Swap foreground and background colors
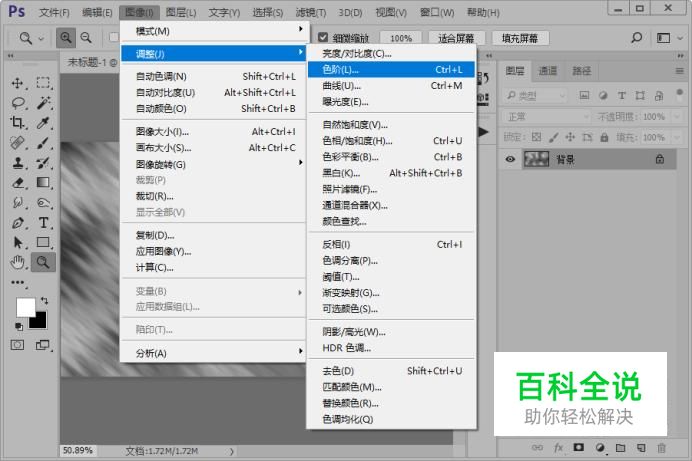The width and height of the screenshot is (692, 461). [44, 301]
